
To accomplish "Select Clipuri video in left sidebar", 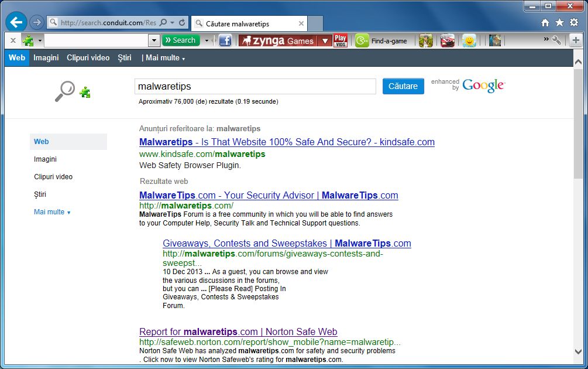I will click(53, 177).
